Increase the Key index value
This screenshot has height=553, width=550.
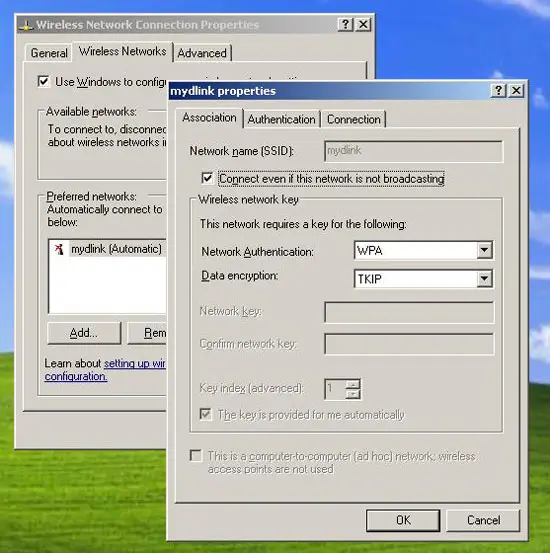(353, 384)
